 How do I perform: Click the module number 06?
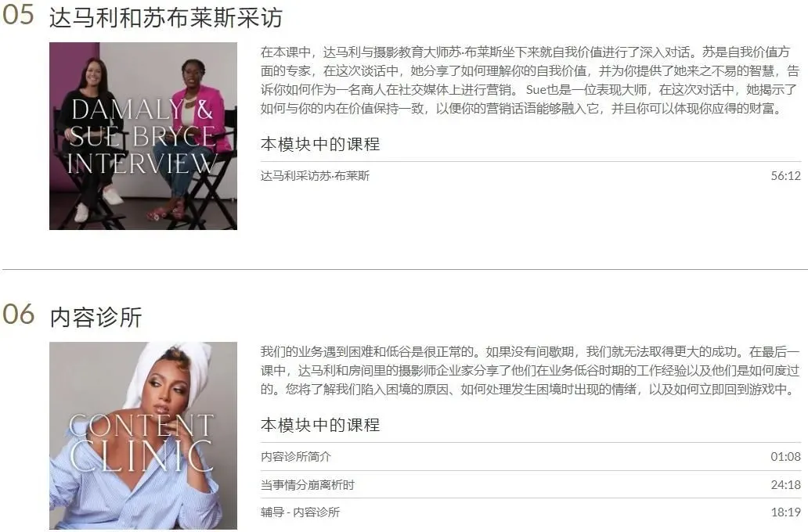coord(19,315)
